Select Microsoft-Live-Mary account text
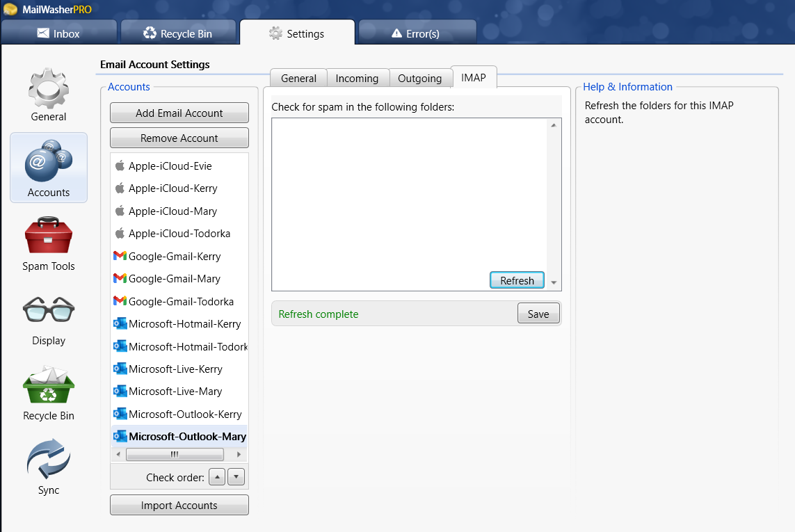This screenshot has height=532, width=795. [175, 391]
